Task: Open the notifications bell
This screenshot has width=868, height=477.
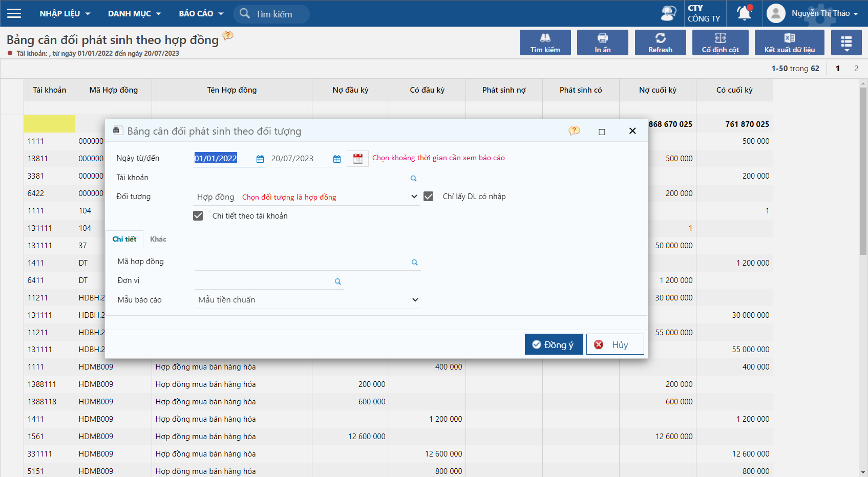Action: pyautogui.click(x=744, y=13)
